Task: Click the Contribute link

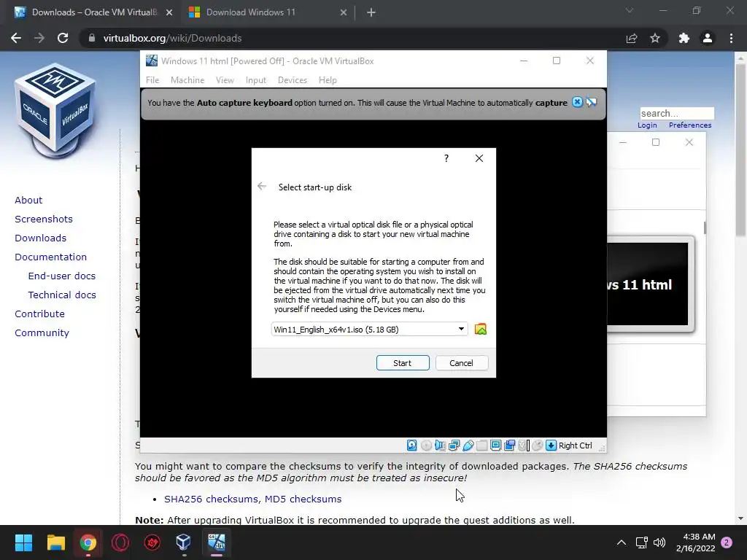Action: 39,314
